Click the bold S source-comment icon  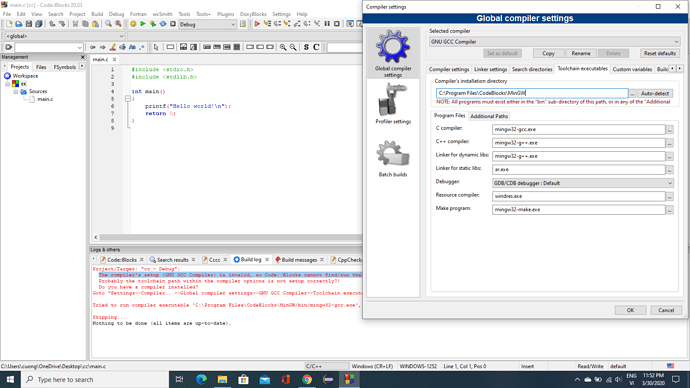(306, 47)
